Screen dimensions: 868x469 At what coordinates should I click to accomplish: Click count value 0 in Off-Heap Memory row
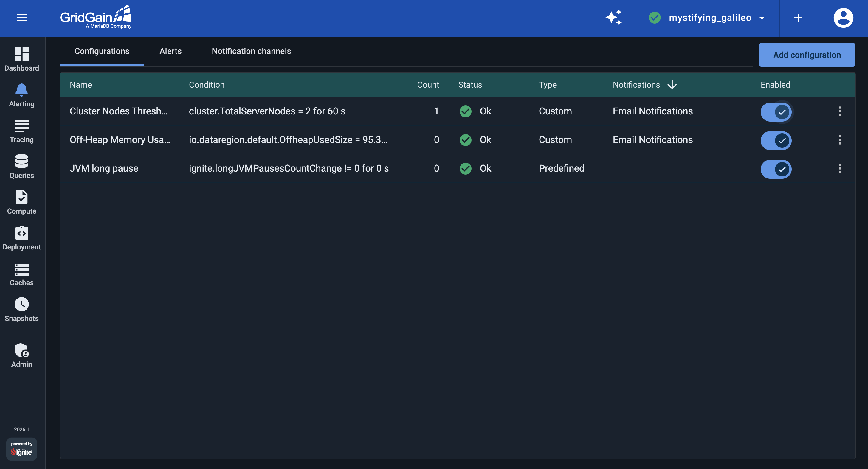[436, 140]
